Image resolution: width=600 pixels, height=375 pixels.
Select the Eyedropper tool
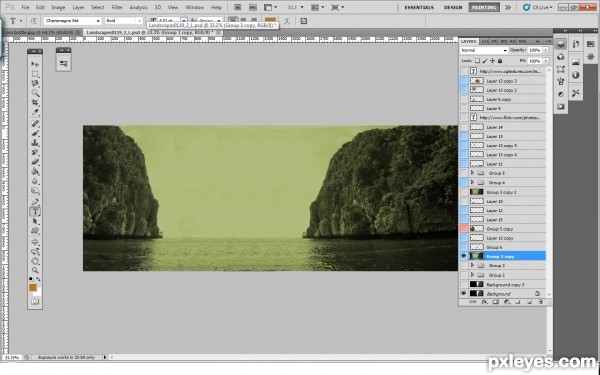[35, 112]
